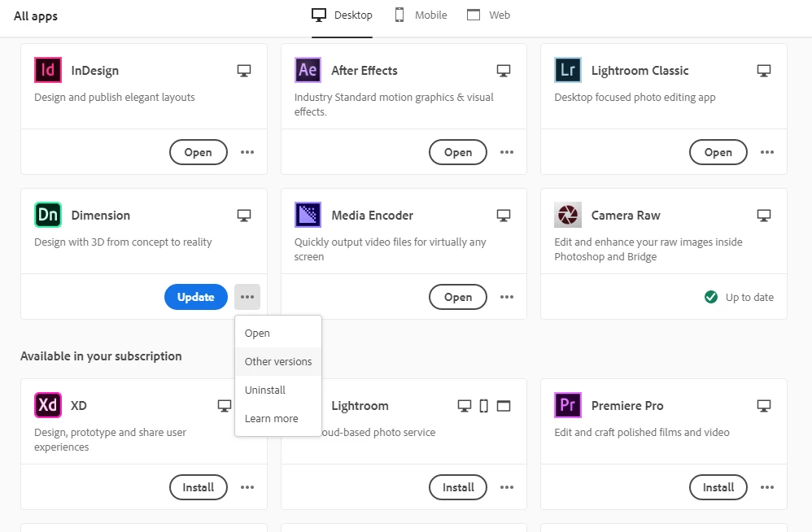812x532 pixels.
Task: Install the XD app
Action: (199, 487)
